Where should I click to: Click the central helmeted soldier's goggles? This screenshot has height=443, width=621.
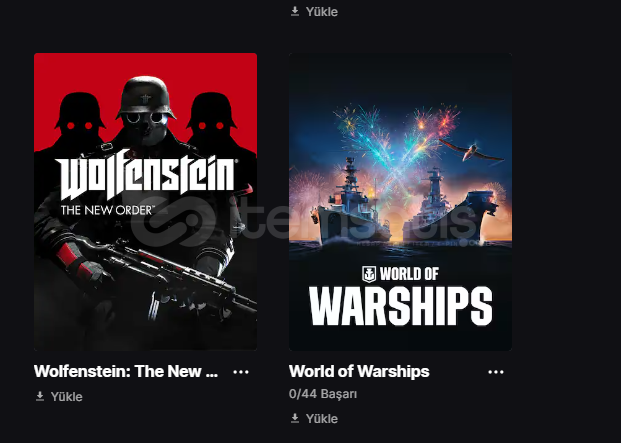tap(145, 118)
